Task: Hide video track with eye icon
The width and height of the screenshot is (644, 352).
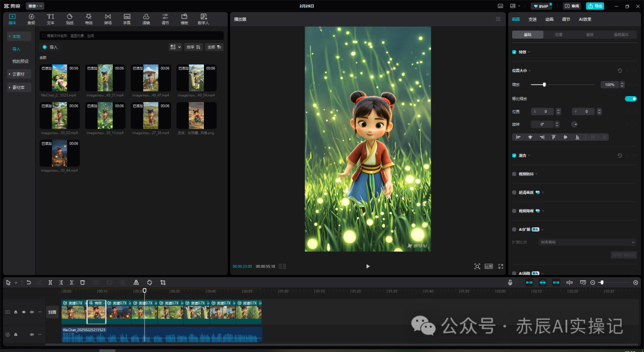Action: click(x=24, y=312)
